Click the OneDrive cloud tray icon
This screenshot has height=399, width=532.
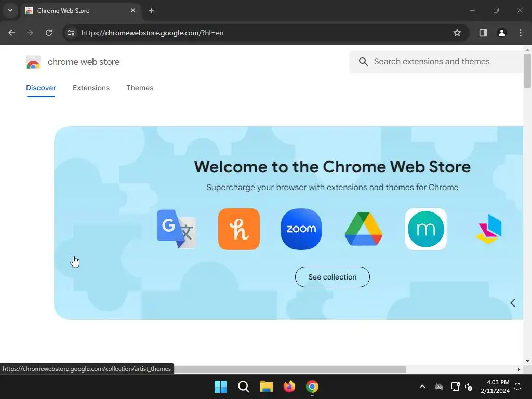coord(439,387)
